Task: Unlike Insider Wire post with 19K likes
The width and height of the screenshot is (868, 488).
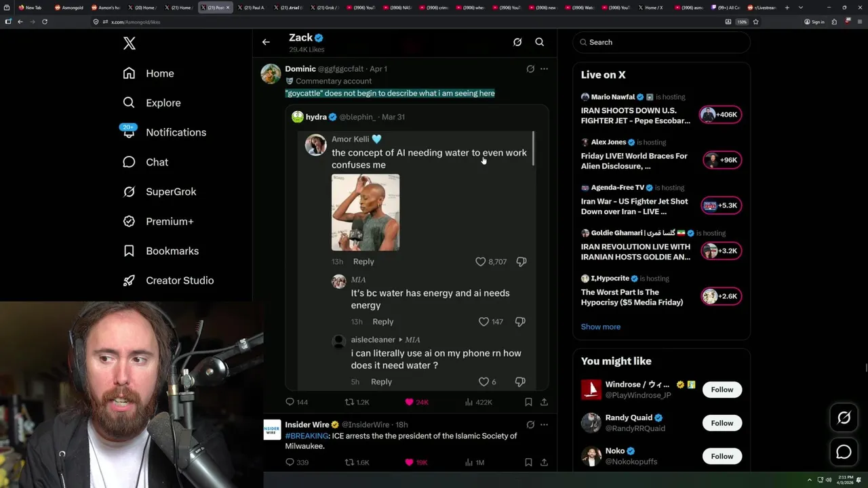Action: click(x=416, y=462)
